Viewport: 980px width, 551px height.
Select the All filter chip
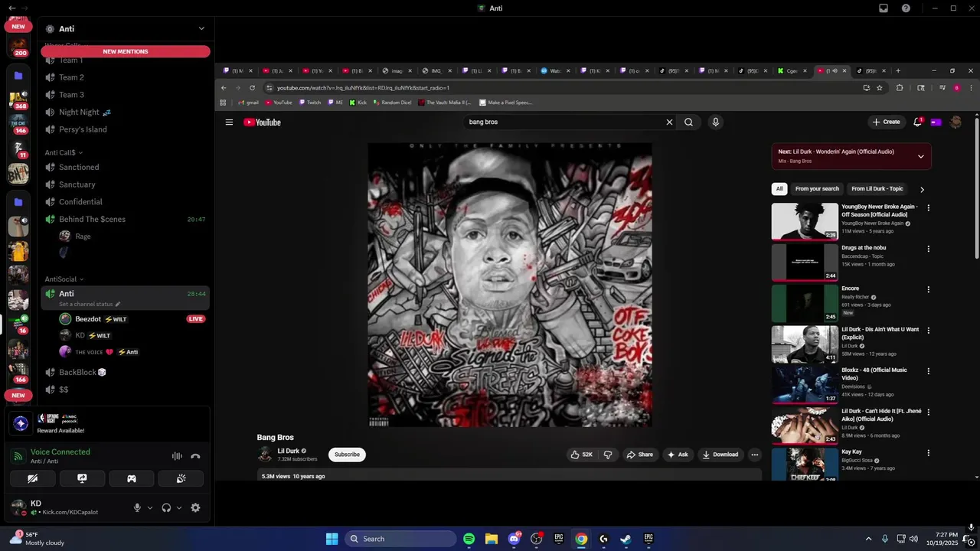779,189
